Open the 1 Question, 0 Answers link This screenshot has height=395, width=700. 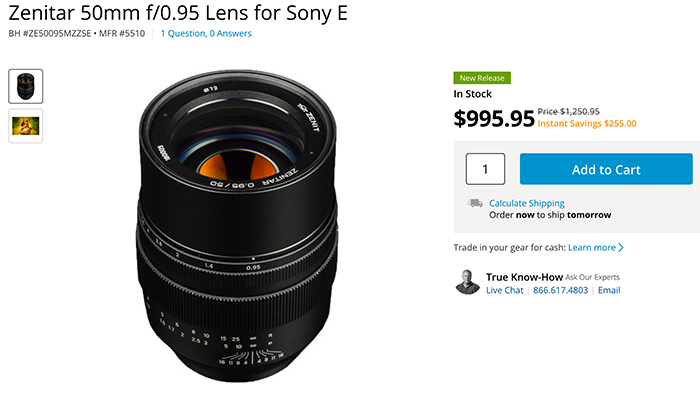[206, 33]
